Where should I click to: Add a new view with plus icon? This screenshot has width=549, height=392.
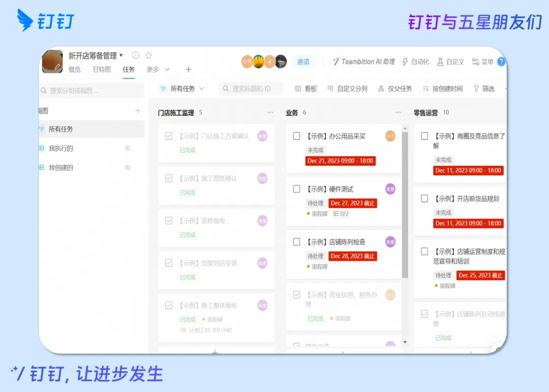(x=138, y=111)
